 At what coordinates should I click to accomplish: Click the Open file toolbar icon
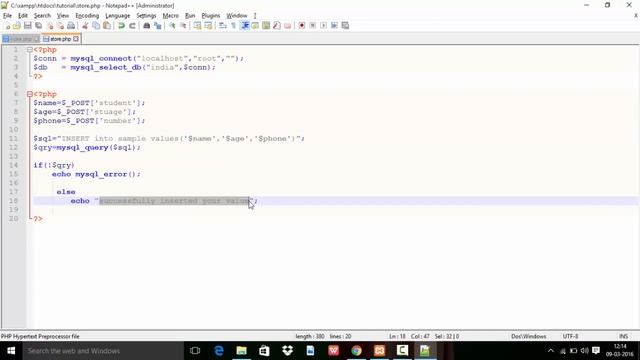click(17, 26)
